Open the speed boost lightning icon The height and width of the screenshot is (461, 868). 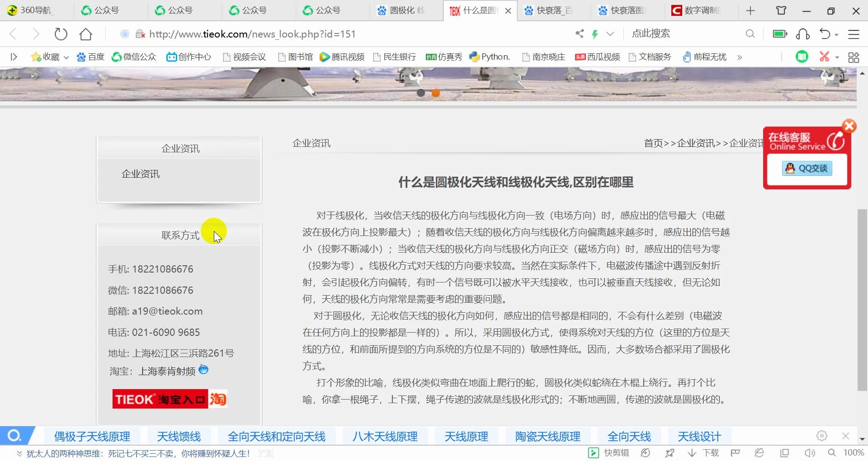(x=595, y=33)
